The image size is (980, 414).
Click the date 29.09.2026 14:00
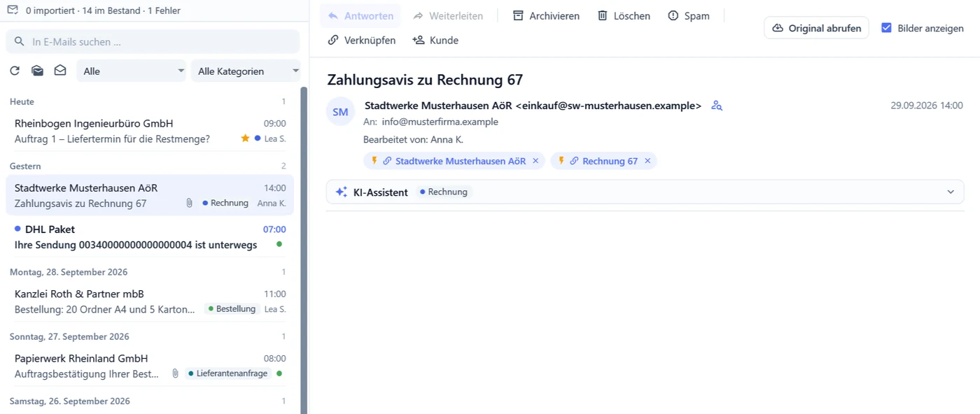click(927, 106)
